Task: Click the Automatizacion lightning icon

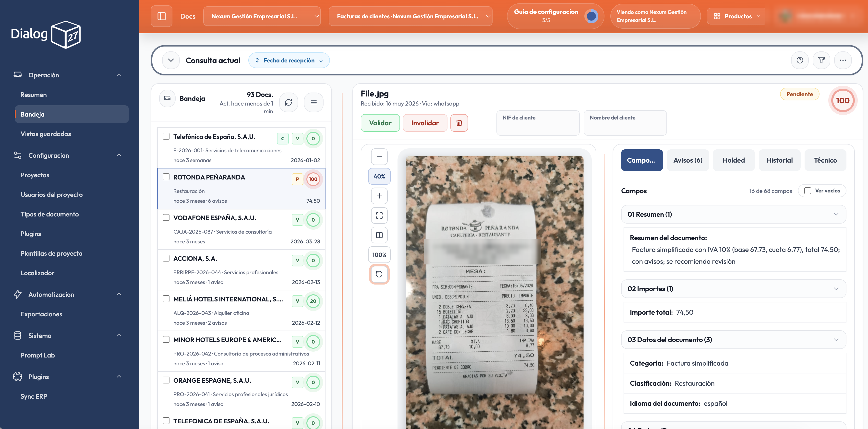Action: coord(18,294)
